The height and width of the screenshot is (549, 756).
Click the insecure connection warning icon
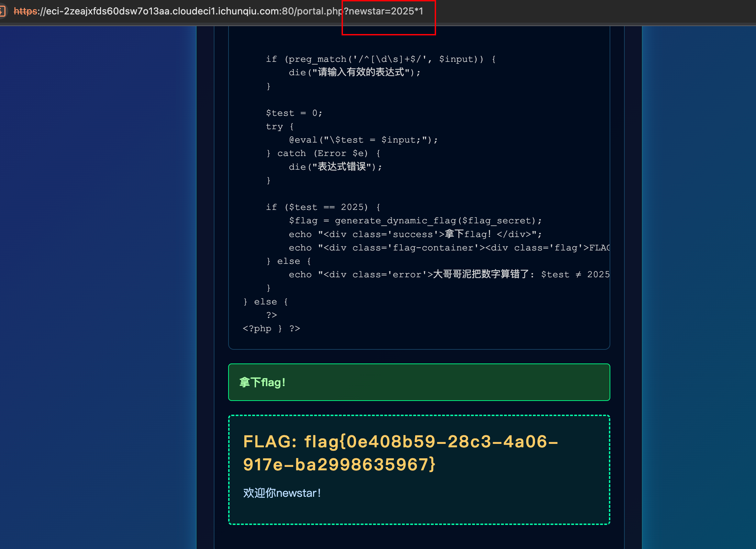[2, 11]
